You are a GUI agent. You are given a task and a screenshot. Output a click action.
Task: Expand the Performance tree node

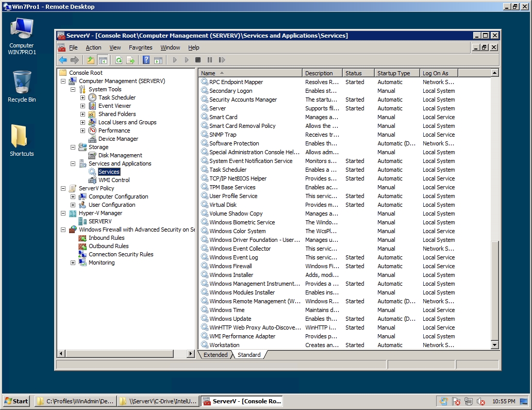click(x=82, y=130)
